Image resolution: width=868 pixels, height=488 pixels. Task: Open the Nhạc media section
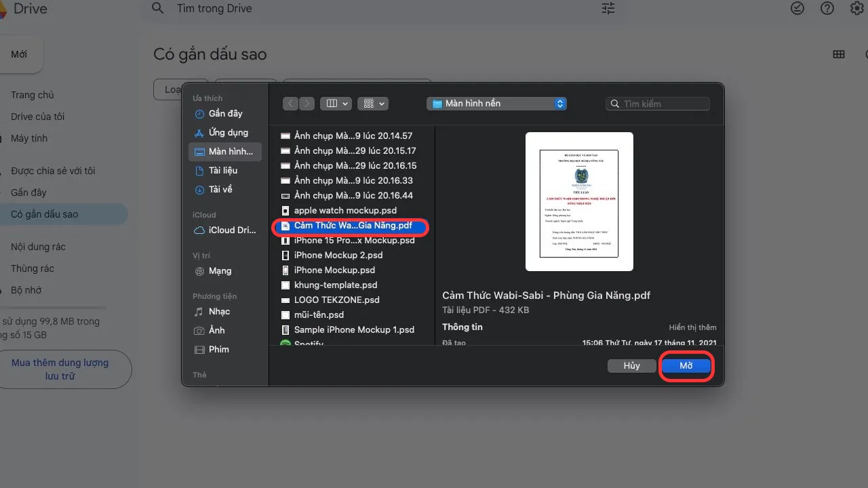click(219, 311)
